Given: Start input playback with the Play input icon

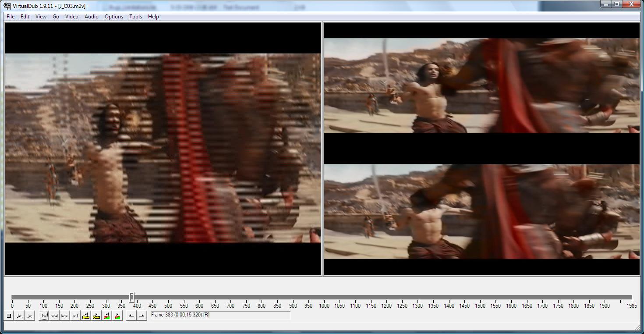Looking at the screenshot, I should pyautogui.click(x=19, y=316).
